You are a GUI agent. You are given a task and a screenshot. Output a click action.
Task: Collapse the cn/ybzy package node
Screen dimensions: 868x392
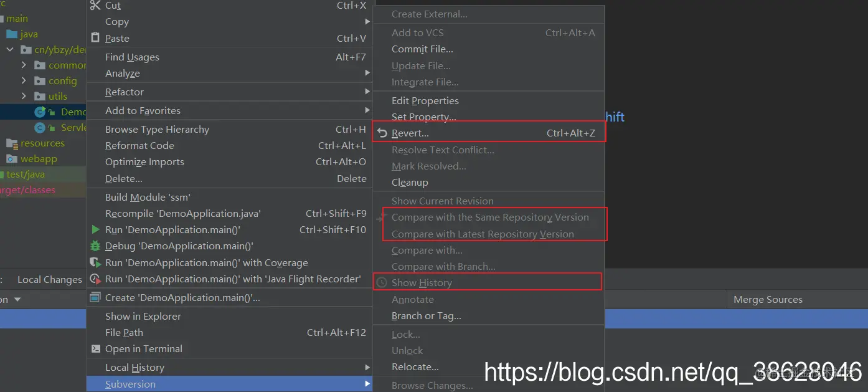pos(11,49)
